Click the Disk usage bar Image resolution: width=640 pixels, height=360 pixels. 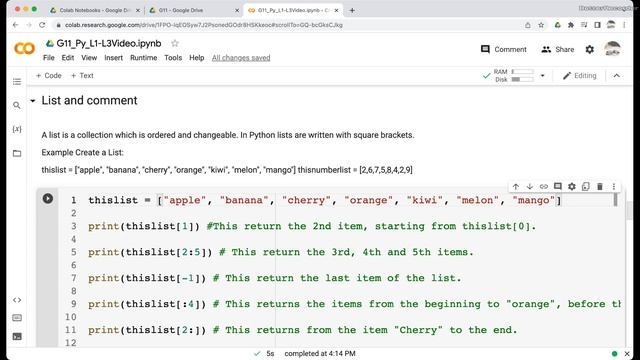pyautogui.click(x=522, y=80)
